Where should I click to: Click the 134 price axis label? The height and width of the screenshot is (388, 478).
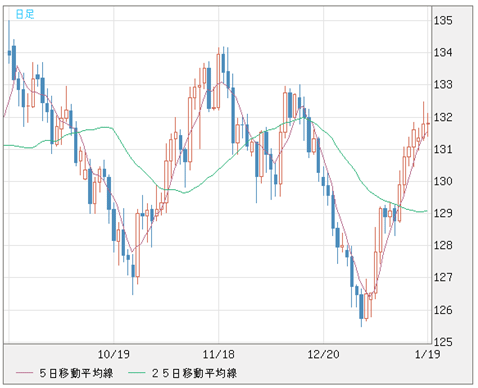443,53
